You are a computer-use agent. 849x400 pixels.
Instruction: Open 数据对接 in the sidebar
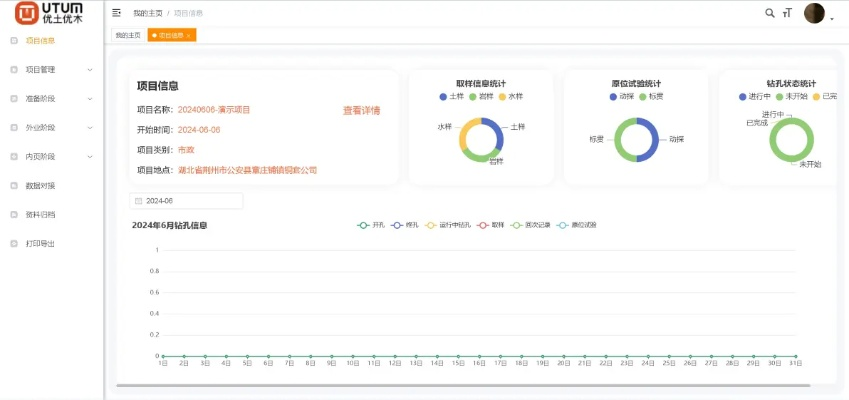(40, 185)
